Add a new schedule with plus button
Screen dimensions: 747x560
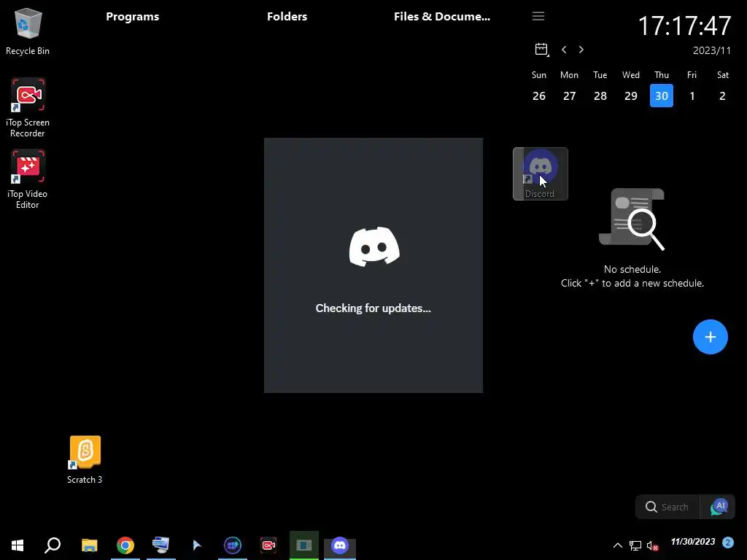[711, 337]
